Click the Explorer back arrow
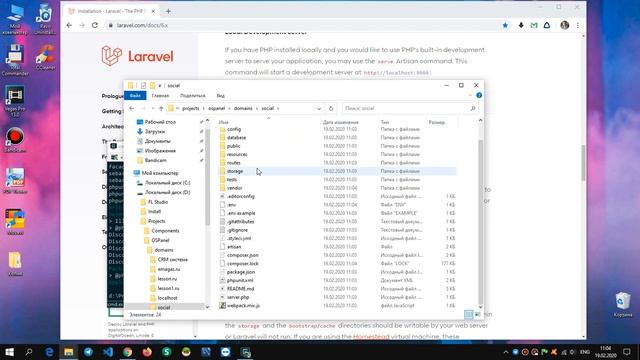640x360 pixels. coord(131,109)
